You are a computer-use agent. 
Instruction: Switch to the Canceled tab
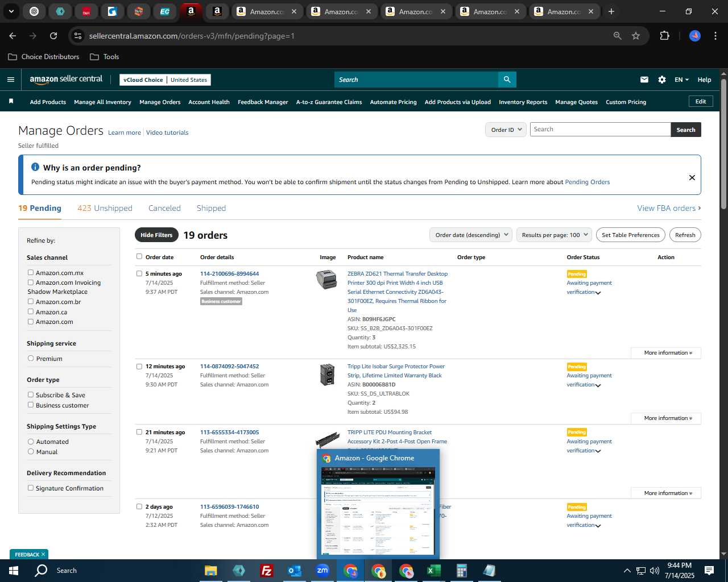pyautogui.click(x=164, y=208)
